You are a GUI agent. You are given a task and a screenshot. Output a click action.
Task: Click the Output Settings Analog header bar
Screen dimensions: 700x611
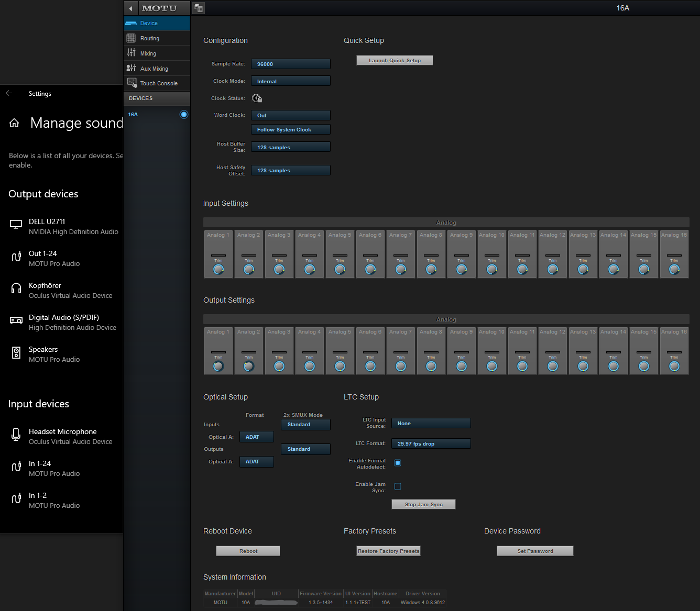446,319
